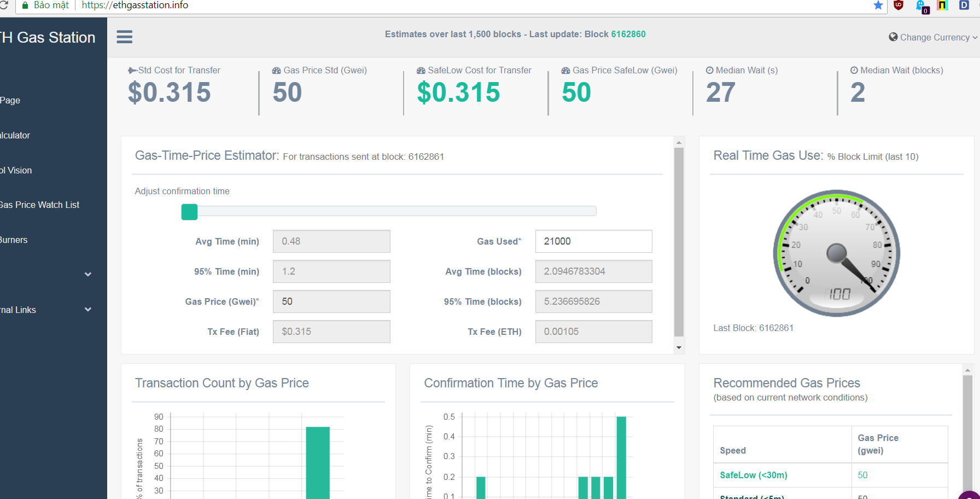The width and height of the screenshot is (980, 499).
Task: Open Gas Price Watch List in sidebar
Action: (39, 205)
